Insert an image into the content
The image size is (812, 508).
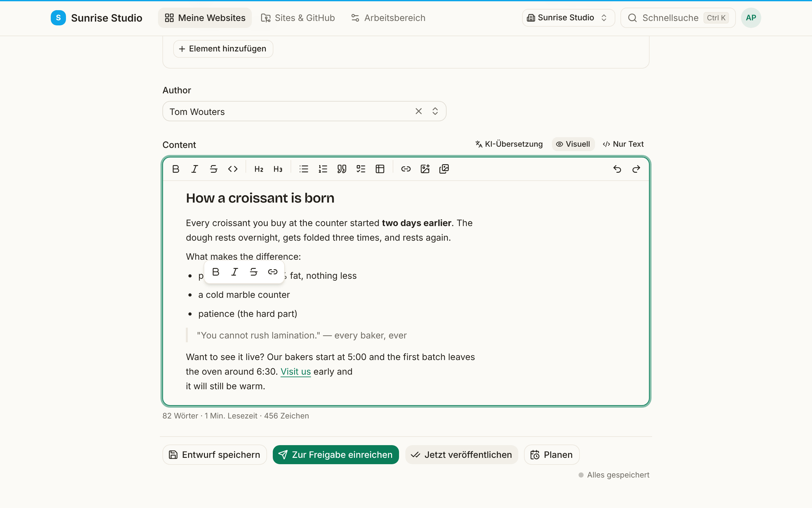pyautogui.click(x=425, y=169)
